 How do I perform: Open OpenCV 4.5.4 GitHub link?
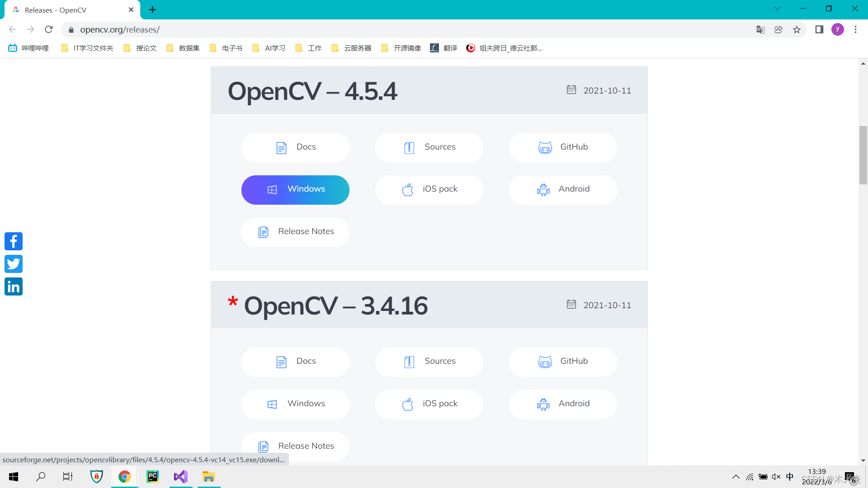tap(563, 147)
